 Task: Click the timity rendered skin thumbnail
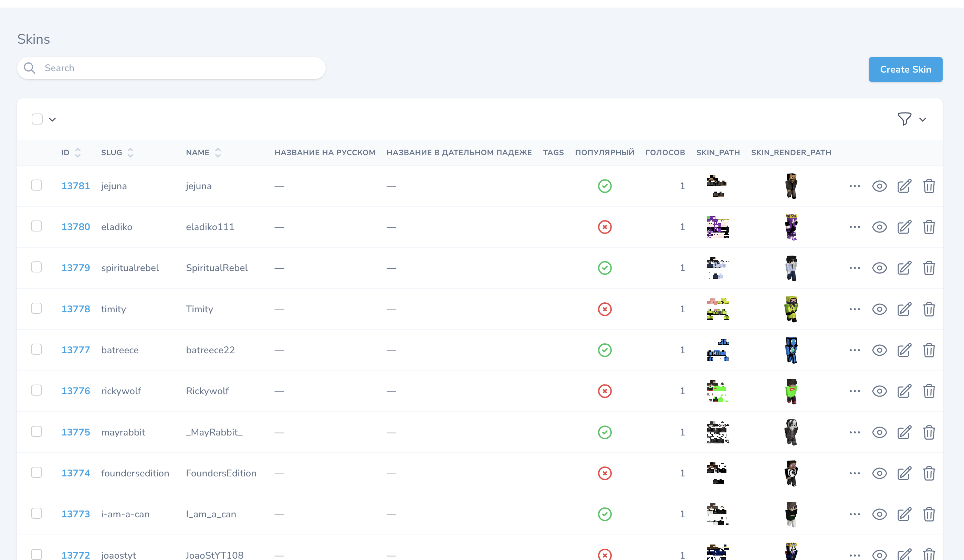tap(791, 309)
